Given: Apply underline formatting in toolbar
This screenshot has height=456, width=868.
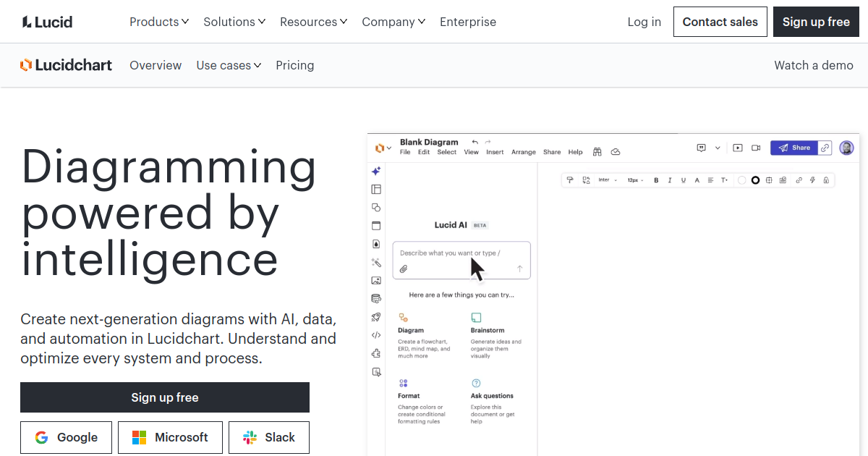Looking at the screenshot, I should tap(684, 180).
